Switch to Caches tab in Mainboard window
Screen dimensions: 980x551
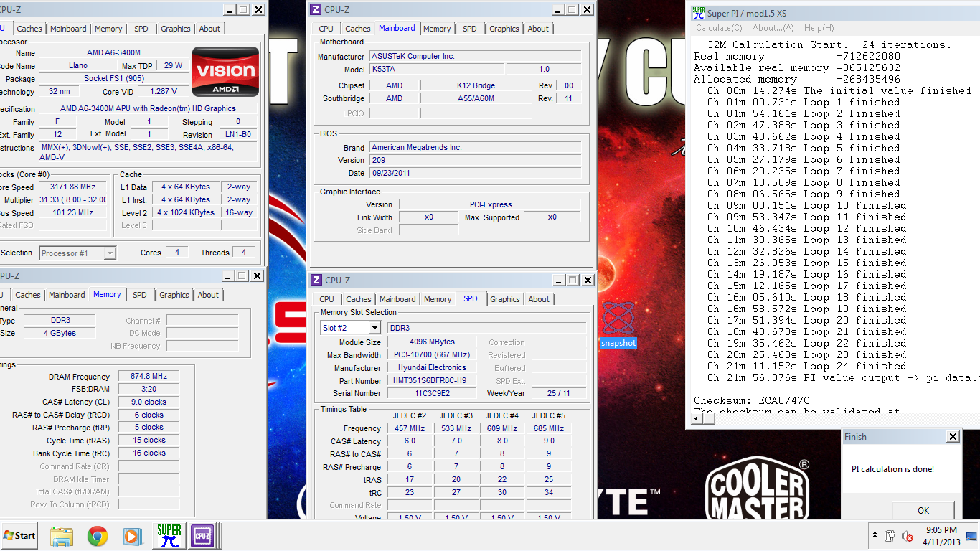357,29
